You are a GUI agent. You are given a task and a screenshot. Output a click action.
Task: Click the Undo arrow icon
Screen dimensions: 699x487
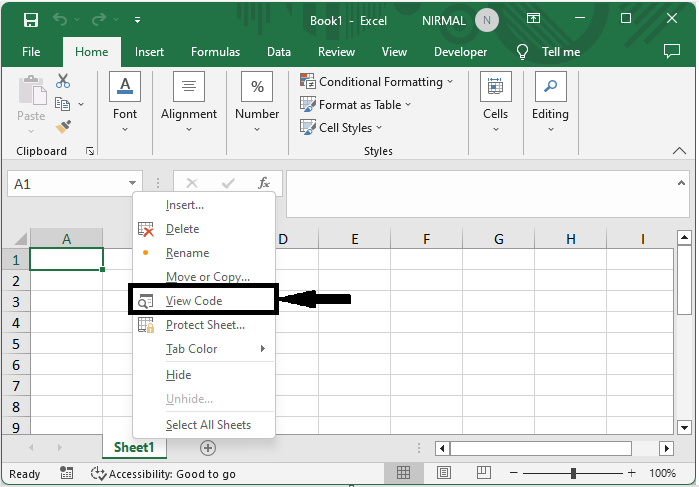(60, 19)
